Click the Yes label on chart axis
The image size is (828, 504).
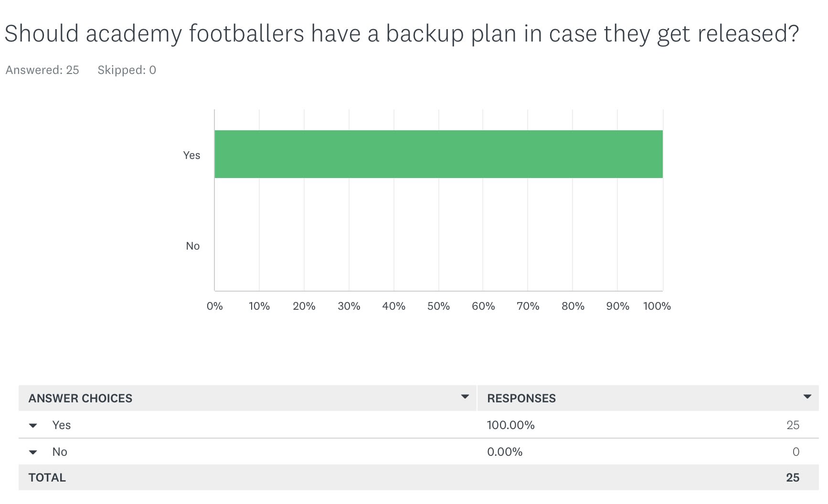pyautogui.click(x=191, y=155)
